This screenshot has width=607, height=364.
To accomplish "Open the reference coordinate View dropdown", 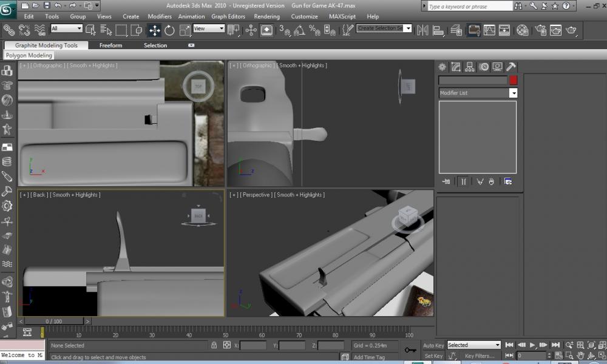I will pyautogui.click(x=209, y=29).
